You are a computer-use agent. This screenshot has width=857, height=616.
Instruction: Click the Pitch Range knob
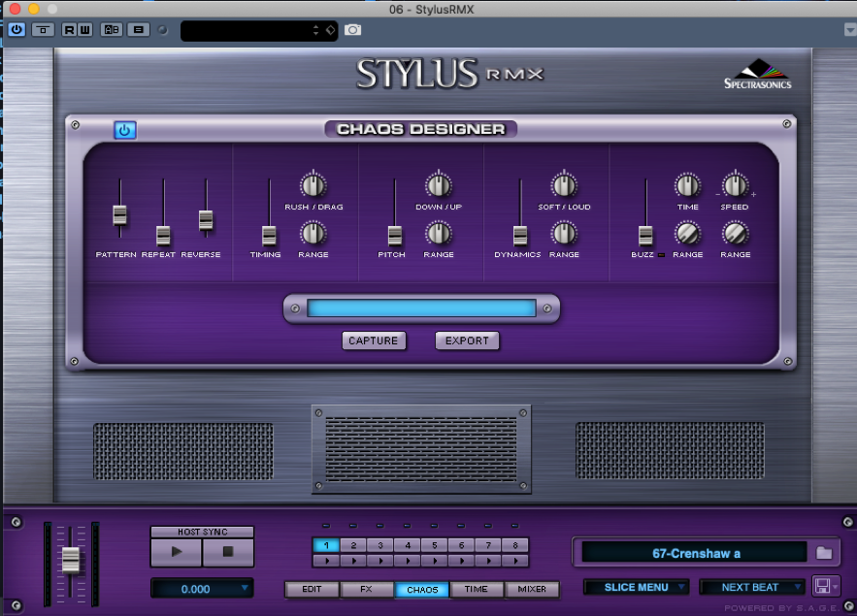(x=439, y=234)
